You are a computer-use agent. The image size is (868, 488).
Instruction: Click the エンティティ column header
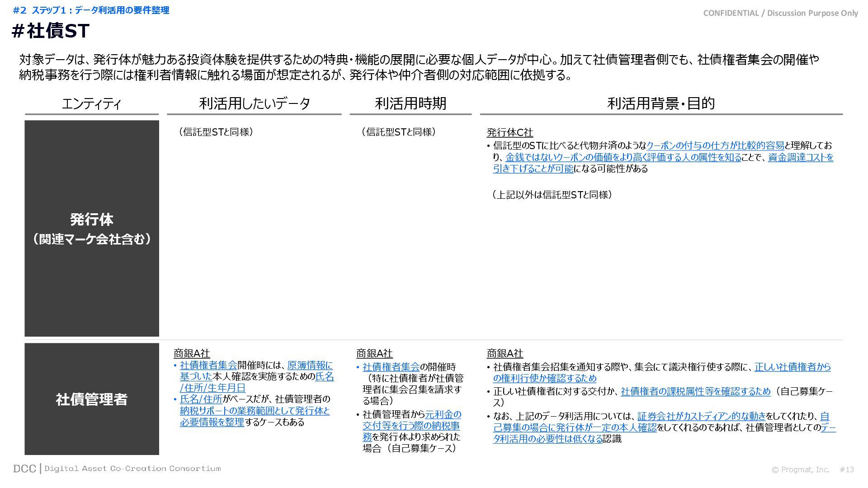(x=92, y=103)
